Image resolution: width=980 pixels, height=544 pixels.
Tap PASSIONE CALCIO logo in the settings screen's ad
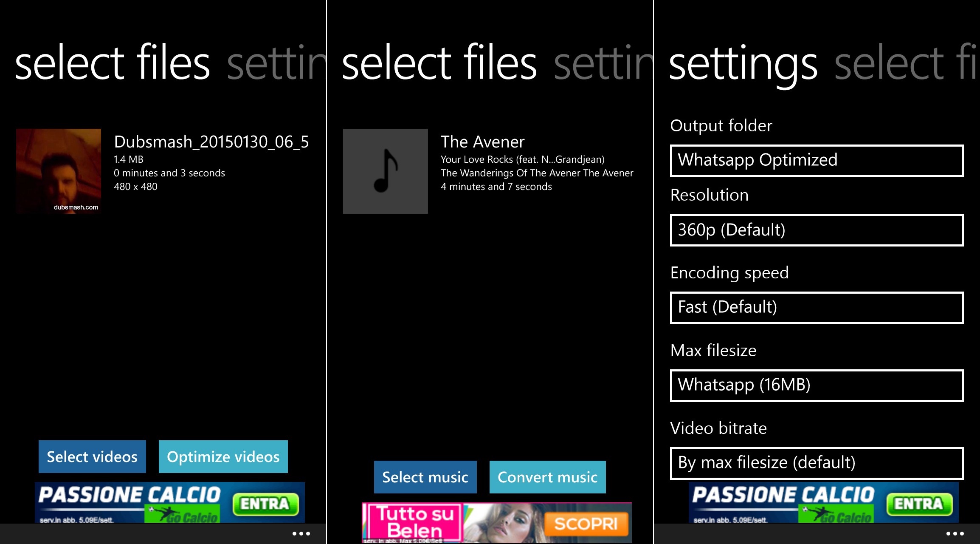point(783,496)
